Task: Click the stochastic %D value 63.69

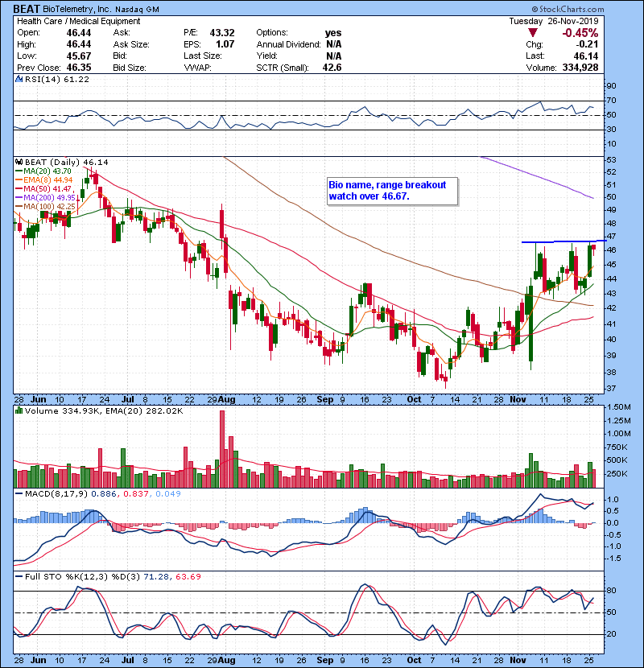Action: tap(188, 577)
